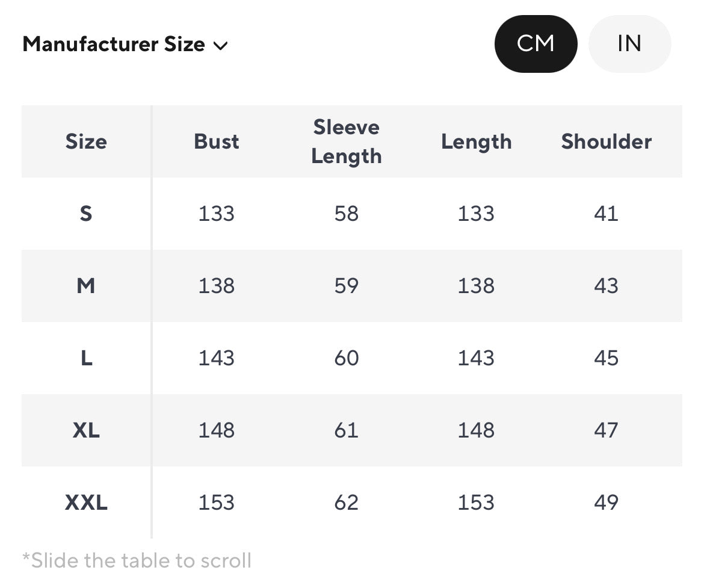This screenshot has height=588, width=704.
Task: Open the Manufacturer Size dropdown label
Action: [114, 44]
